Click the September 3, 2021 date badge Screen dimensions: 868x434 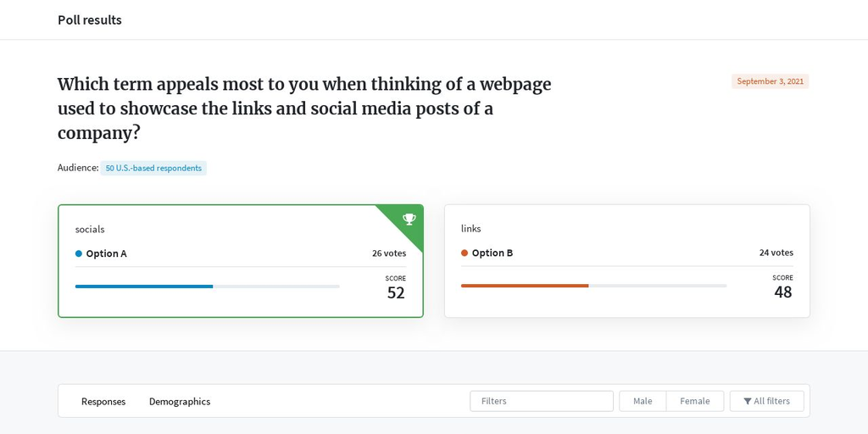[x=770, y=81]
